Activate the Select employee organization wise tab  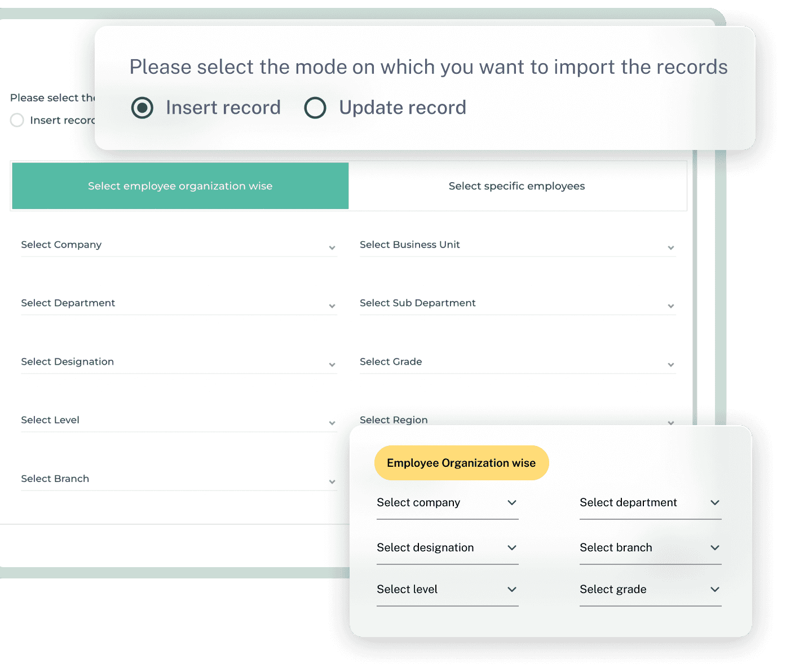coord(179,186)
